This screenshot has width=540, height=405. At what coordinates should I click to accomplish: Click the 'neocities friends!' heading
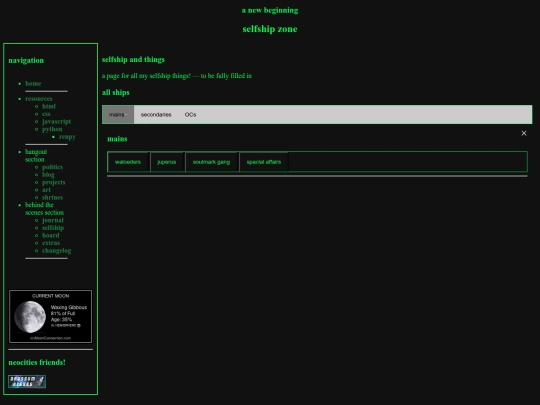point(37,362)
